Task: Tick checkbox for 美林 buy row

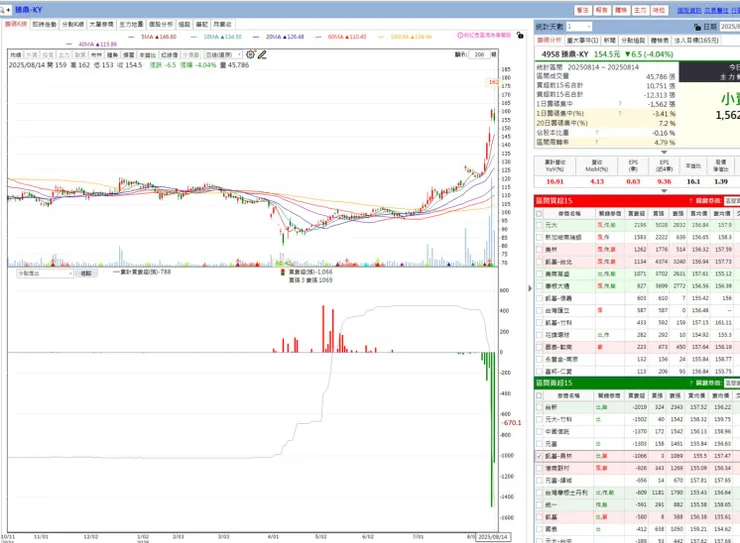Action: (539, 250)
